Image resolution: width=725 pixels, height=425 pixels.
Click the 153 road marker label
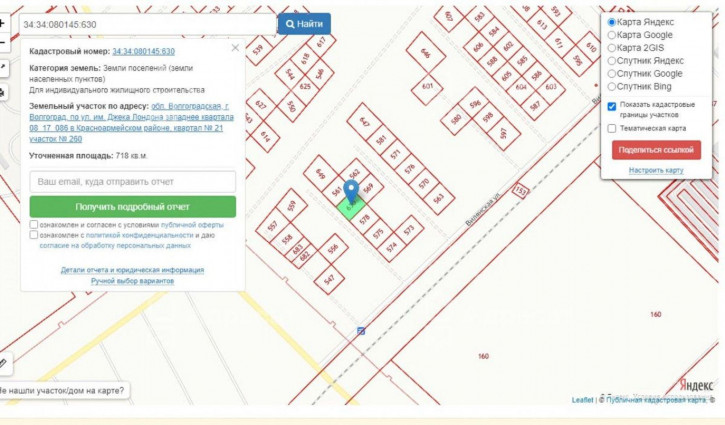(x=521, y=190)
